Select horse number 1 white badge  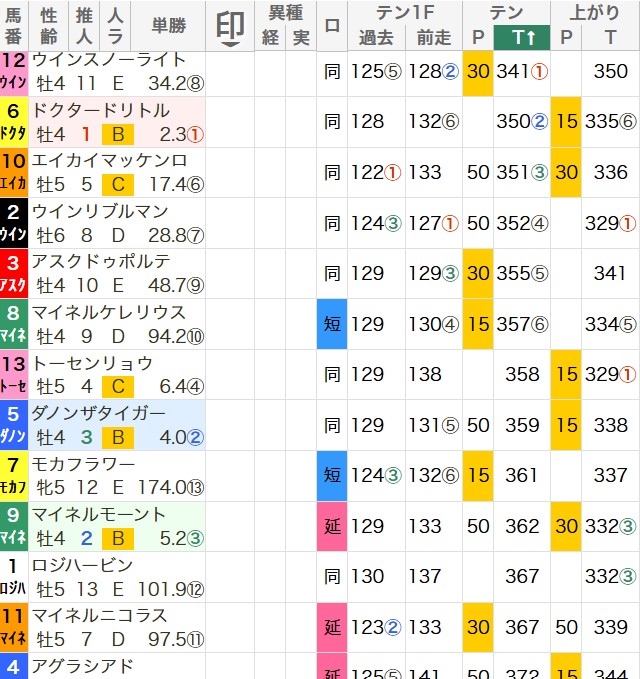14,577
